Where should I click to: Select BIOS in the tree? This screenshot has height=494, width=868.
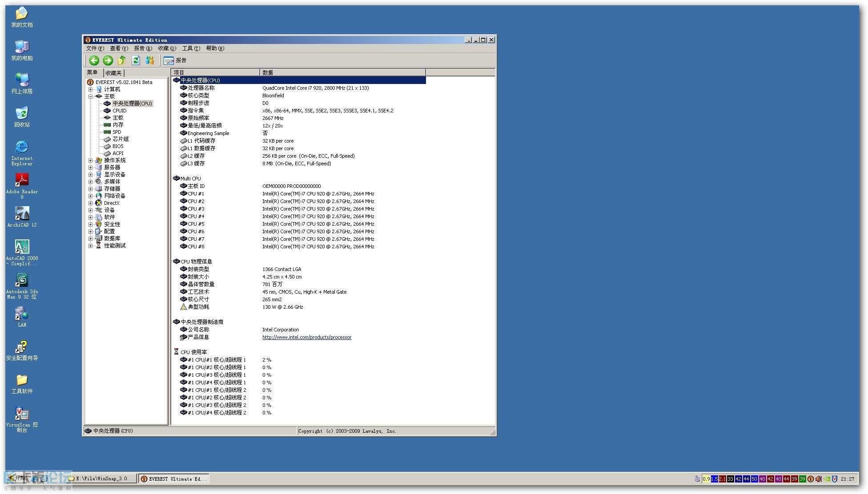(x=118, y=146)
